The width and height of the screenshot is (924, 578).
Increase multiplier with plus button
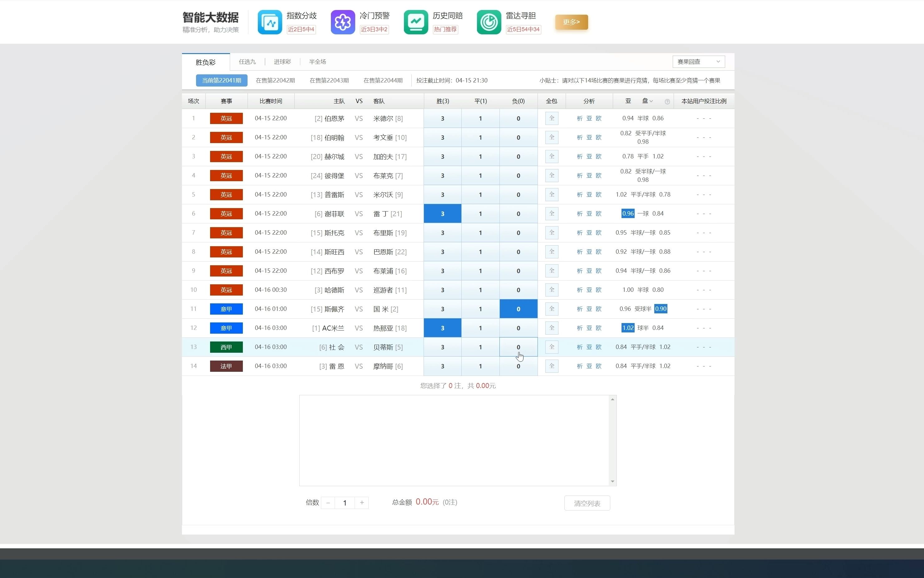pos(361,503)
